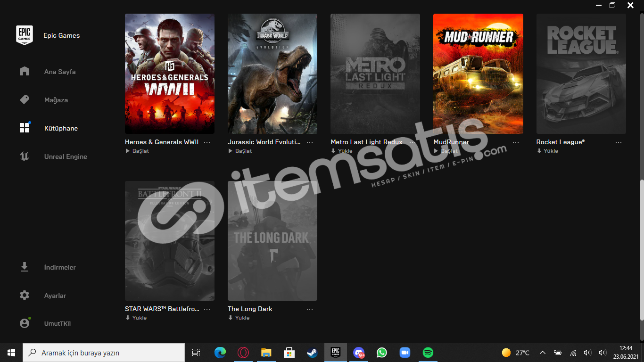Open Microsoft Edge from taskbar
This screenshot has height=362, width=644.
tap(220, 353)
